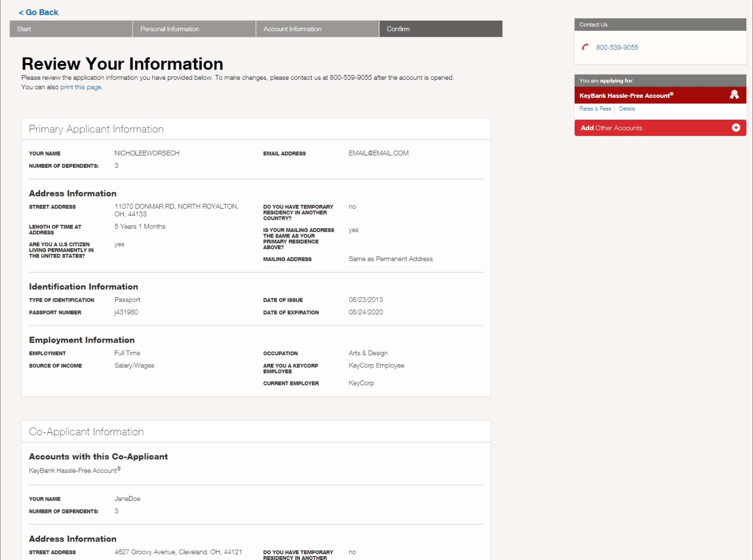Click the Add Other Accounts button
Screen dimensions: 753x560
(660, 128)
